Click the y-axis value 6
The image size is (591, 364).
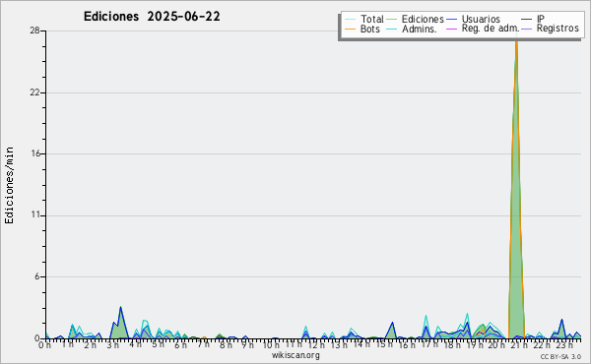click(x=37, y=276)
